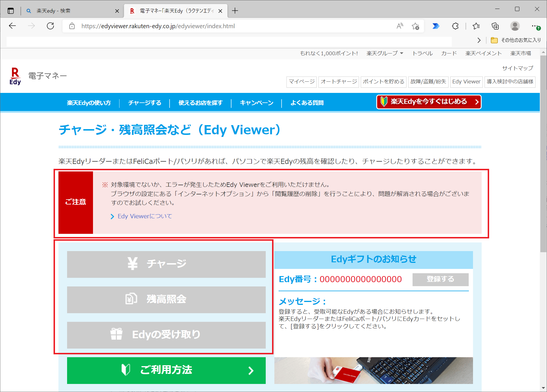Click the マイページ button
This screenshot has width=547, height=392.
(x=301, y=82)
